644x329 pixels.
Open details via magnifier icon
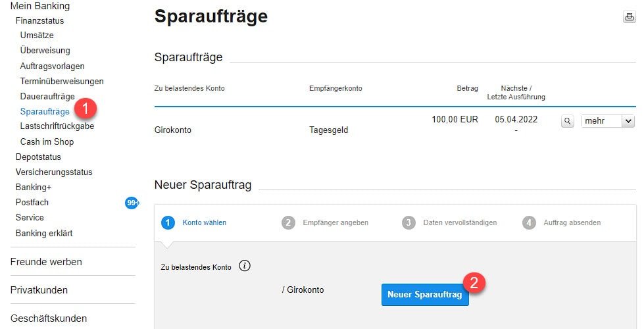coord(568,121)
